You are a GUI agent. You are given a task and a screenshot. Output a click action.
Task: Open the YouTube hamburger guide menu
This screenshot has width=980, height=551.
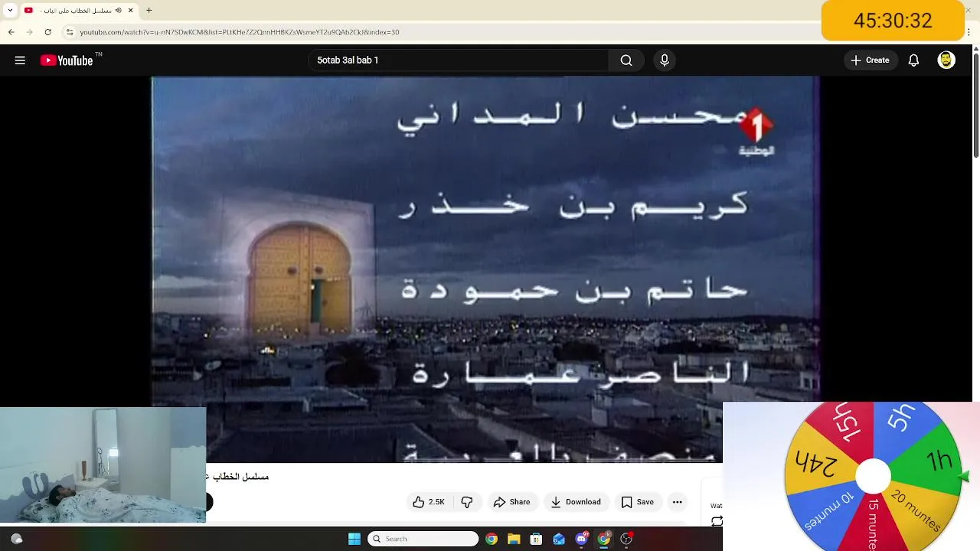coord(20,60)
